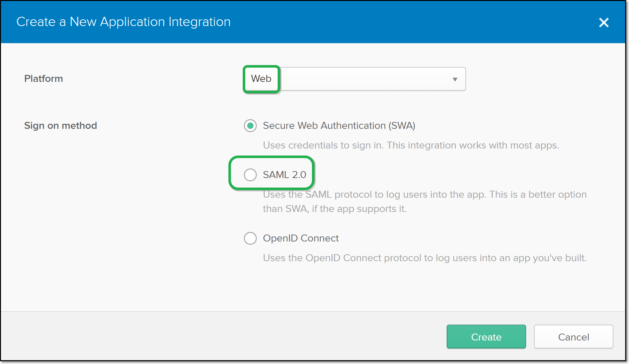The width and height of the screenshot is (629, 364).
Task: Click the Secure Web Authentication (SWA) label
Action: [339, 126]
